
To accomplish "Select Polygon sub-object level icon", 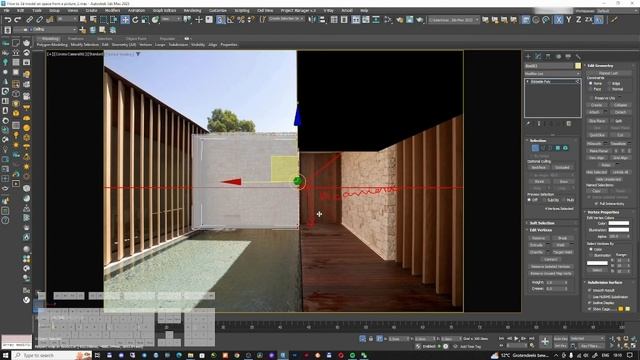I will (x=558, y=148).
